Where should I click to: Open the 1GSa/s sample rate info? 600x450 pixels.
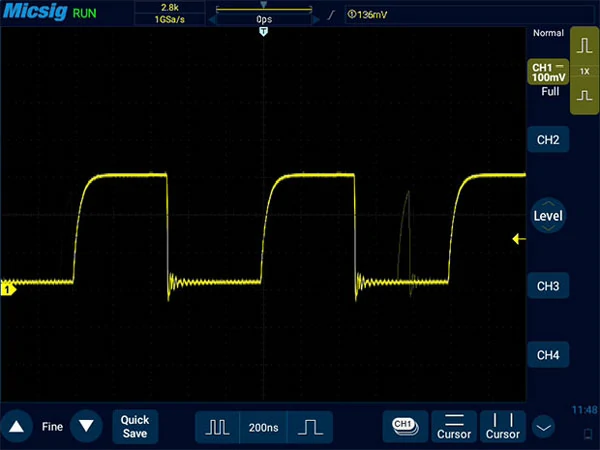click(x=170, y=20)
